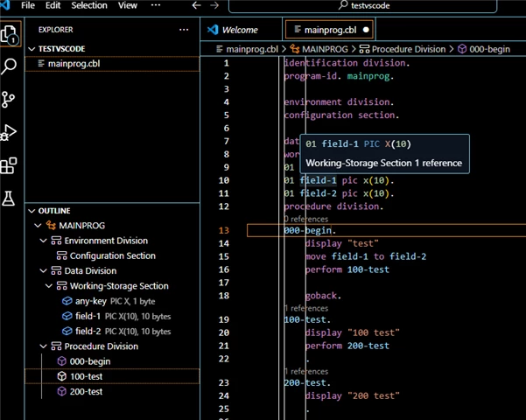Click the testvscode command center search box
Screen dimensions: 526x420
[362, 6]
